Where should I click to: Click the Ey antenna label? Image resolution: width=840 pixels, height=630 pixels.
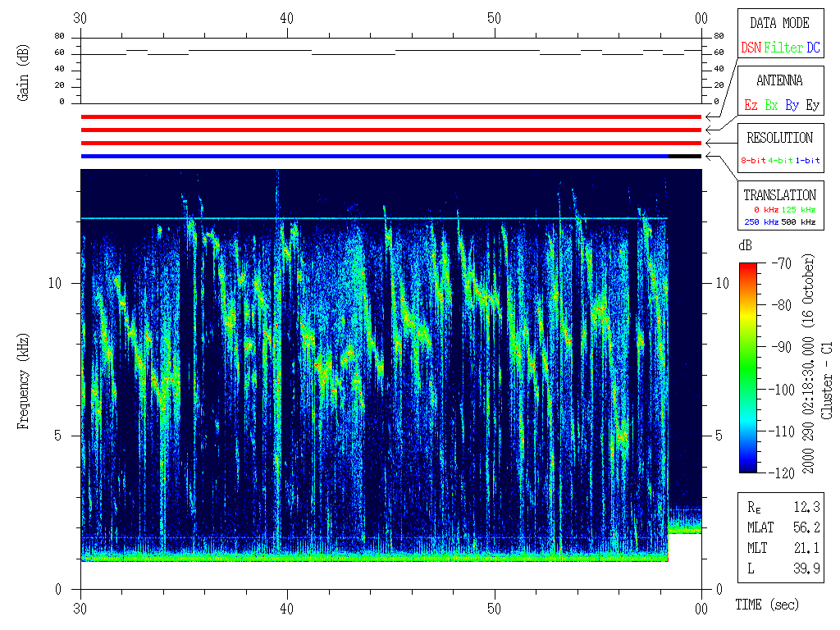(x=812, y=105)
